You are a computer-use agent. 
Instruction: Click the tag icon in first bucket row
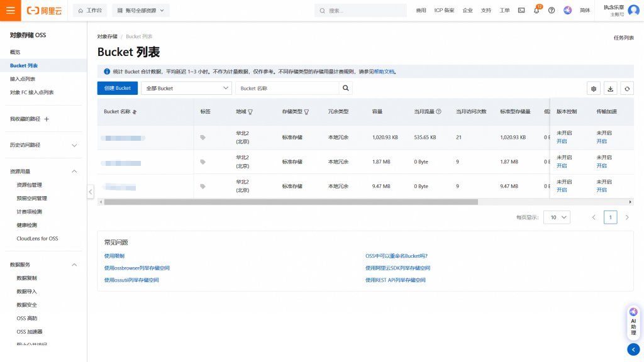(x=203, y=137)
